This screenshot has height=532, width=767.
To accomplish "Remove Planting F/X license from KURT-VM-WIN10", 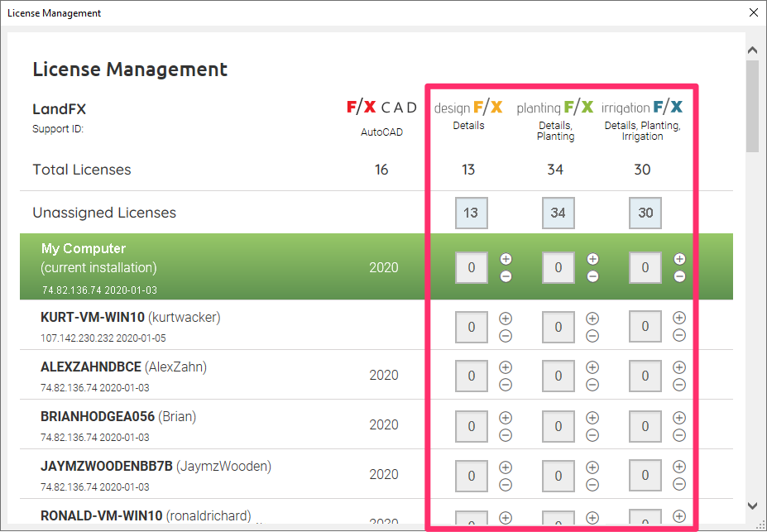I will (x=592, y=336).
